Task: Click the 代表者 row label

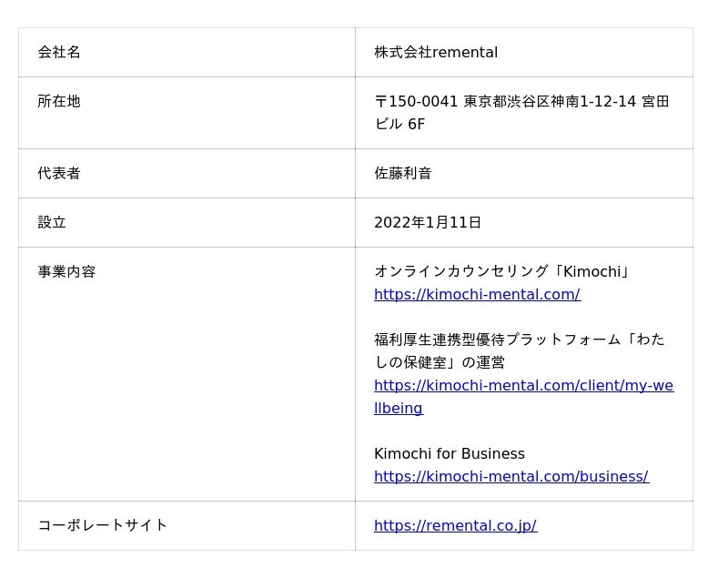Action: pos(59,173)
